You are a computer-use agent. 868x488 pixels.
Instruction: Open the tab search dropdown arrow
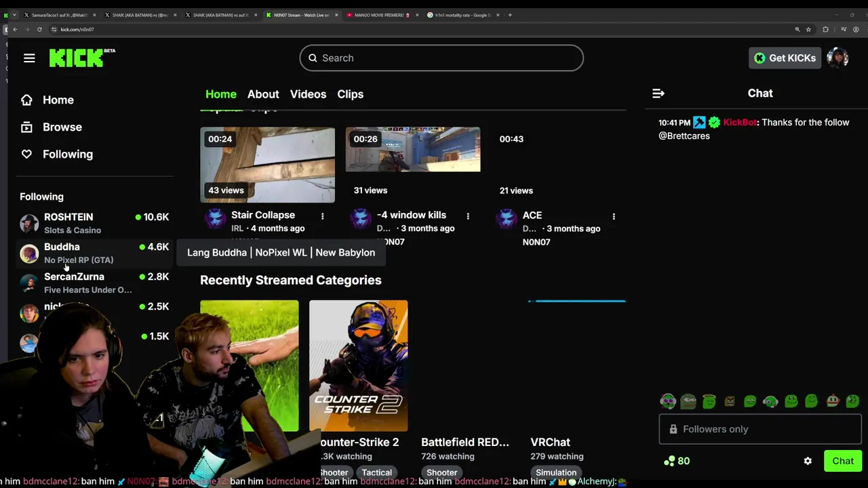[14, 15]
